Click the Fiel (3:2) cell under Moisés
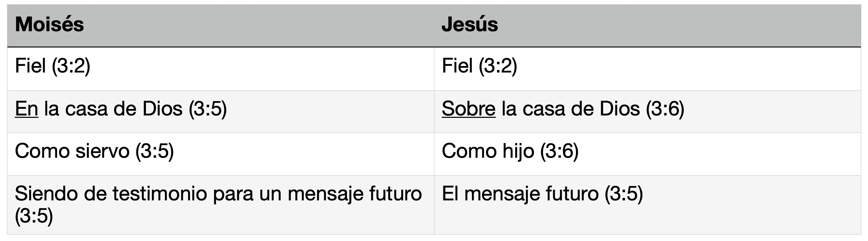This screenshot has height=241, width=868. 221,69
